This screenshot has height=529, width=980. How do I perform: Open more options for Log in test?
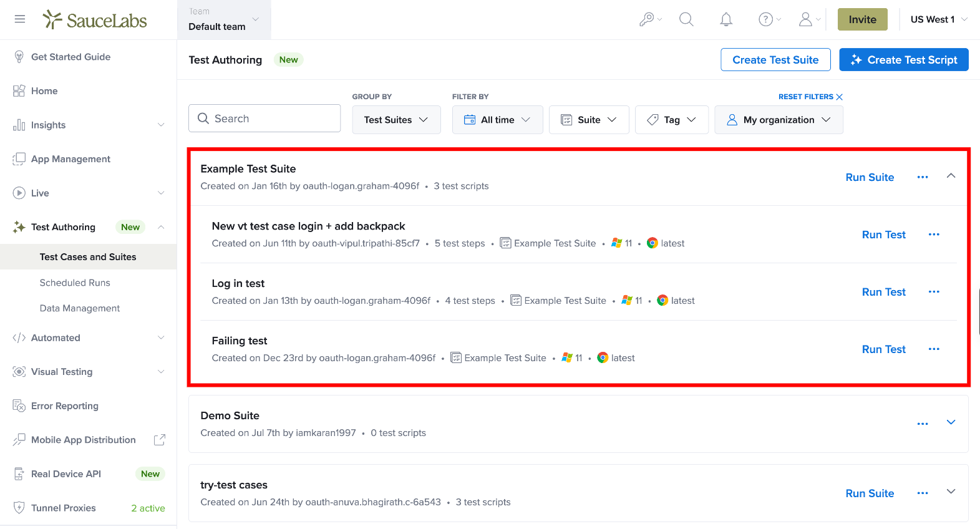click(x=934, y=292)
